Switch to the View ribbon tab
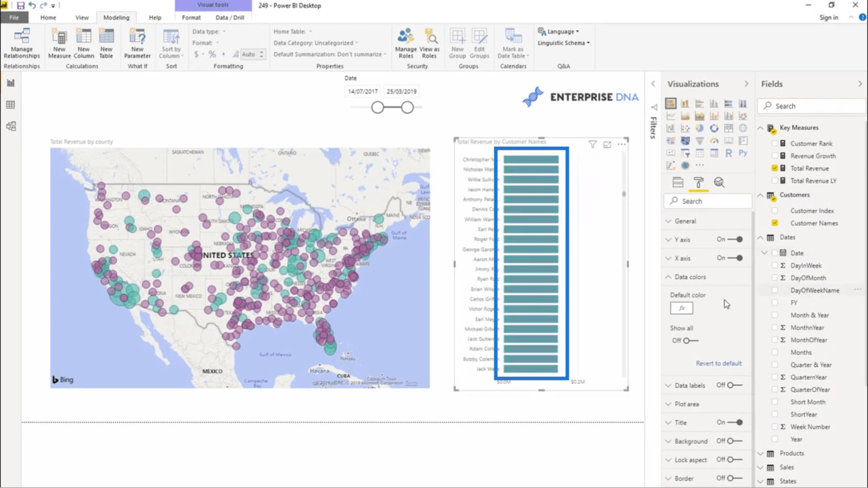The width and height of the screenshot is (868, 488). click(82, 18)
